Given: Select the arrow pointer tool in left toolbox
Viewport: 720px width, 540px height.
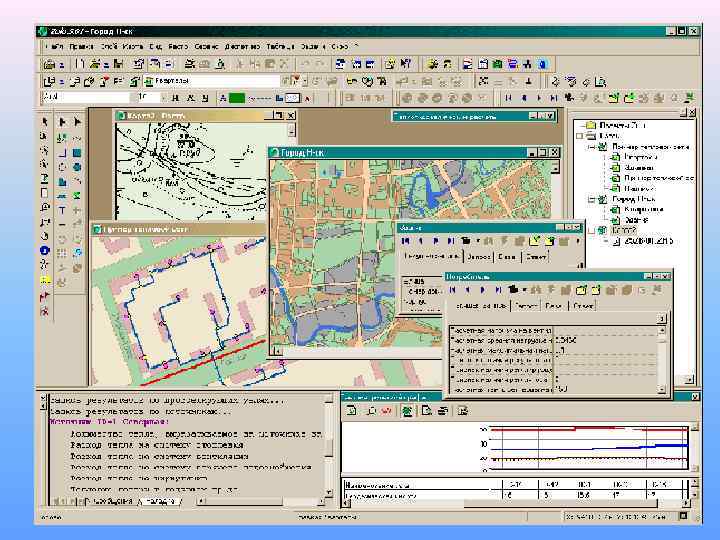Looking at the screenshot, I should [x=45, y=121].
